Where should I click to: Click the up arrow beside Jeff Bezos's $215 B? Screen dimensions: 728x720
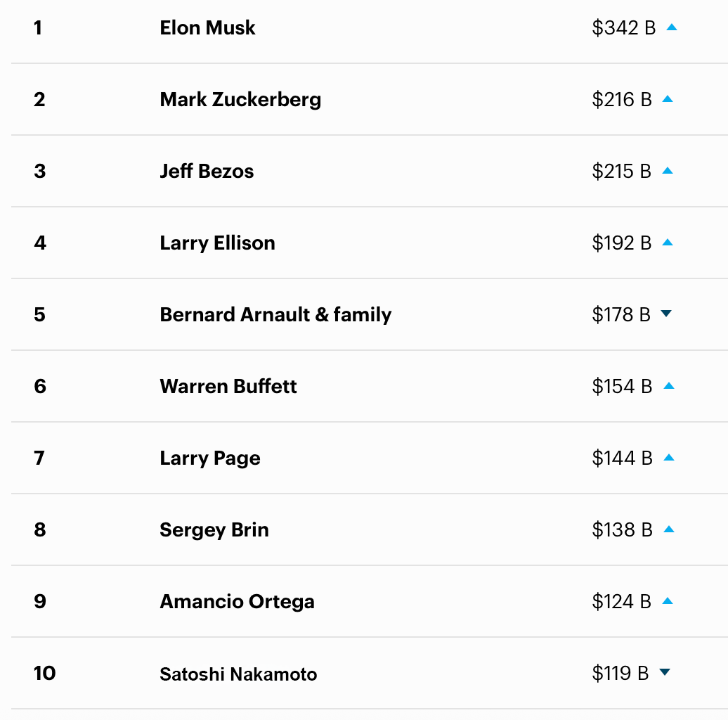pyautogui.click(x=668, y=171)
